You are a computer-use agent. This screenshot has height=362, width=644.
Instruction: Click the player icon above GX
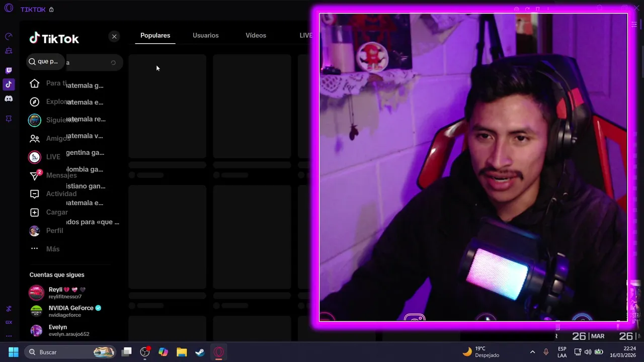pyautogui.click(x=9, y=309)
